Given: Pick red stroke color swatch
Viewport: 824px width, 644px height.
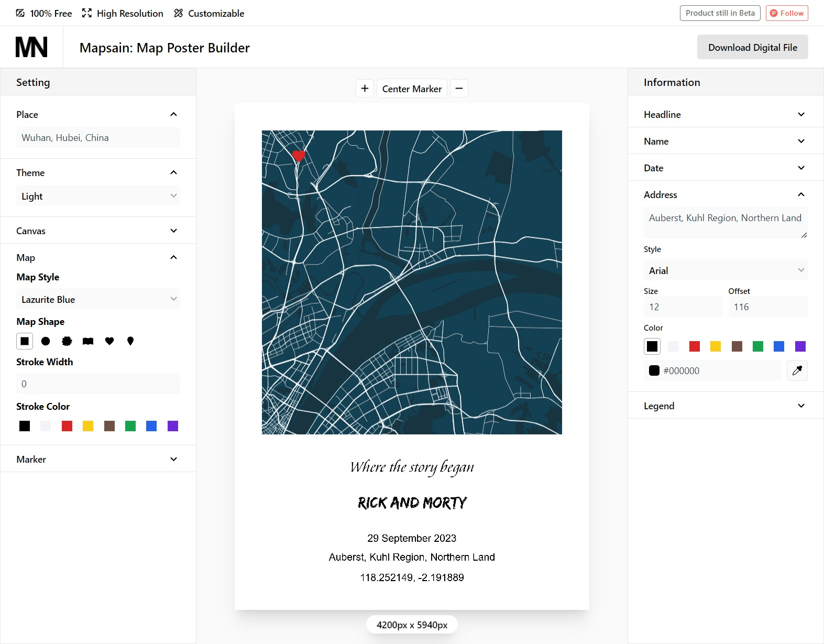Looking at the screenshot, I should click(67, 426).
